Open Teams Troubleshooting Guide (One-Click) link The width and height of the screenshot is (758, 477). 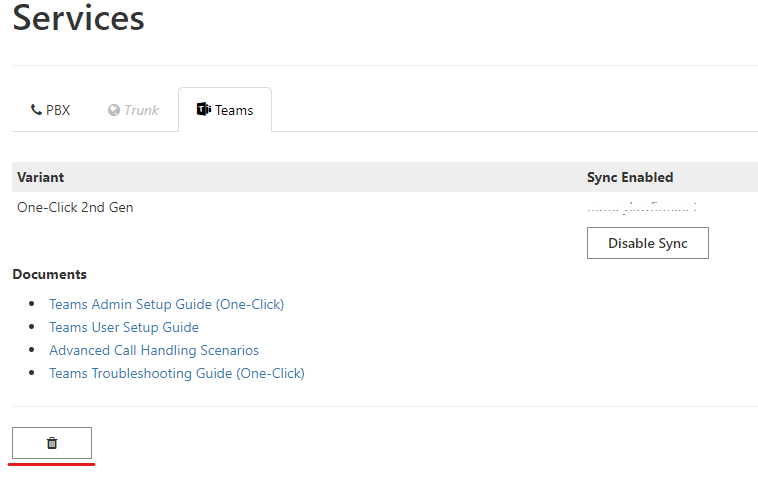[x=177, y=374]
